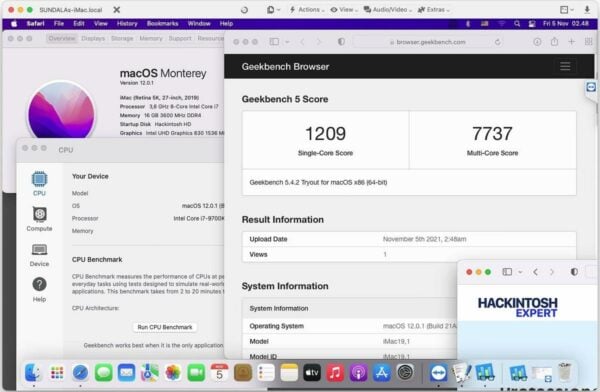Switch to the Displays tab in About This Mac
Viewport: 600px width, 392px height.
pos(93,38)
